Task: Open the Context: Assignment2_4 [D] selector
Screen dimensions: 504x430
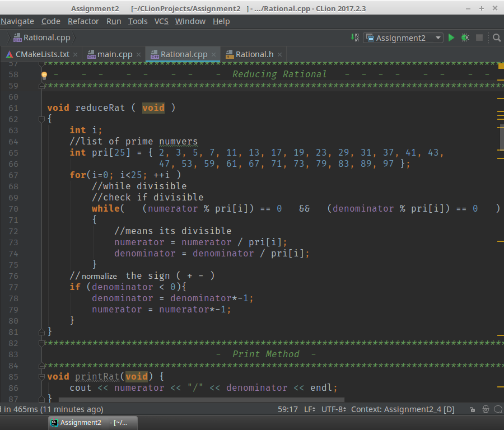Action: 403,409
